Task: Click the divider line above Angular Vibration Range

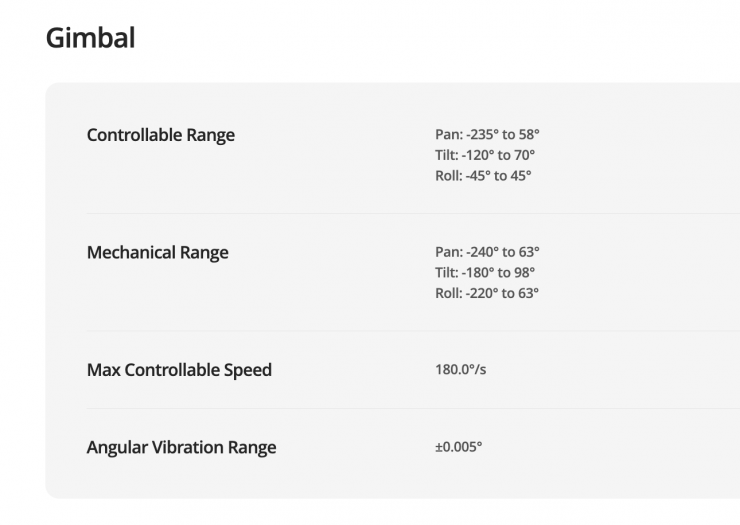Action: 400,408
